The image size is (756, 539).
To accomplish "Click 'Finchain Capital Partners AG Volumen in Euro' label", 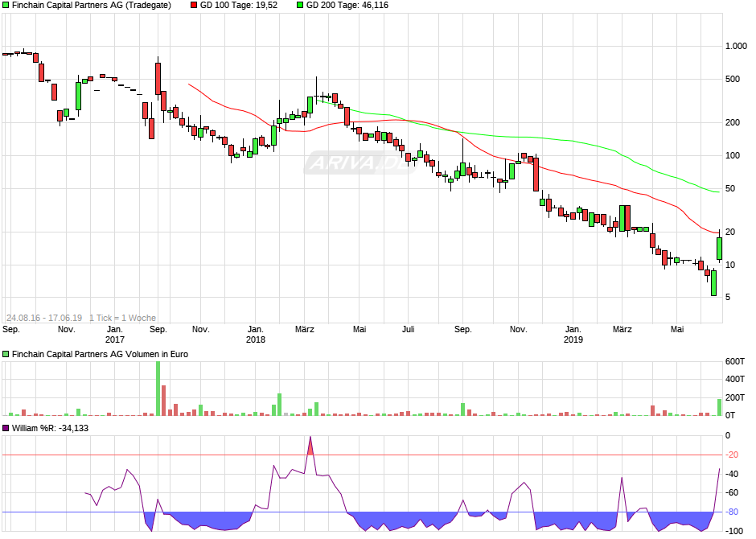I will pos(100,354).
